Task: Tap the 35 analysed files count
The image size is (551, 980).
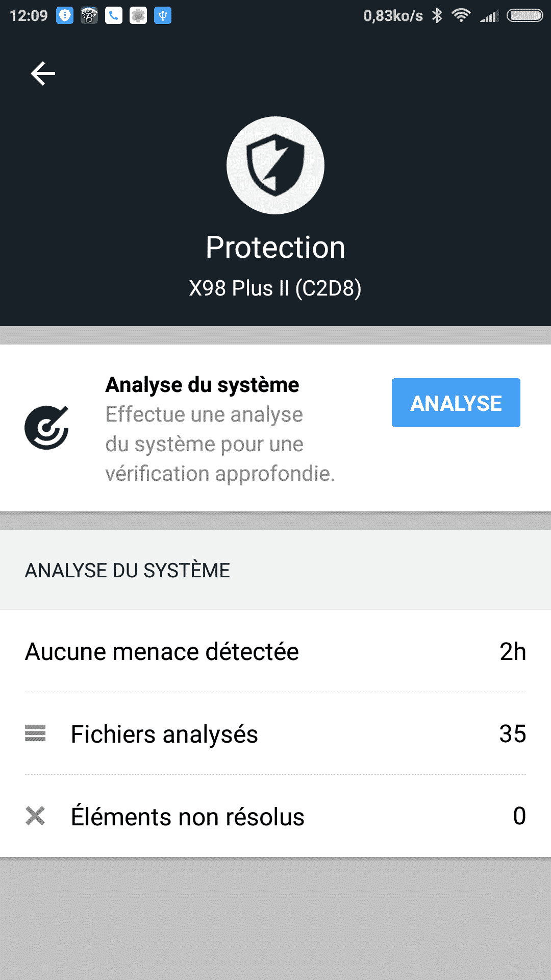Action: click(x=512, y=734)
